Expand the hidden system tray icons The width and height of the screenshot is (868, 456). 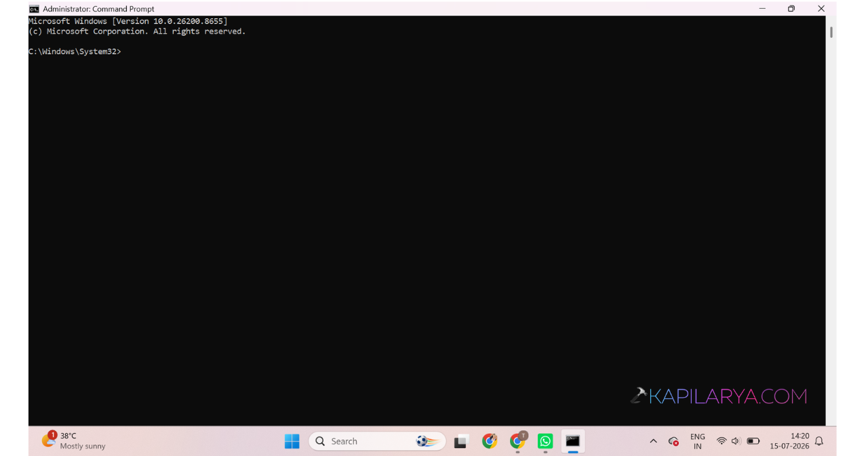pyautogui.click(x=653, y=441)
